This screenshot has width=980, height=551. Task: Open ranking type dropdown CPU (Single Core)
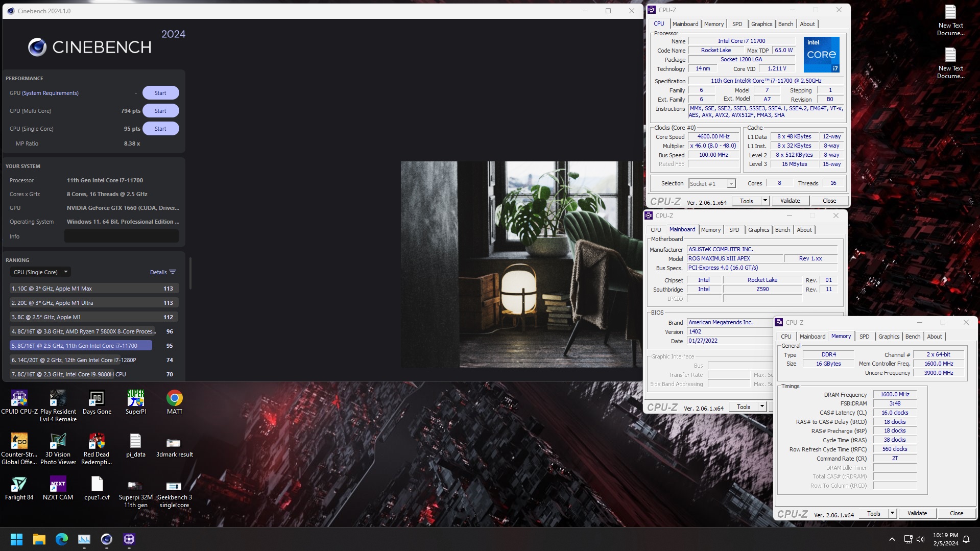point(41,272)
